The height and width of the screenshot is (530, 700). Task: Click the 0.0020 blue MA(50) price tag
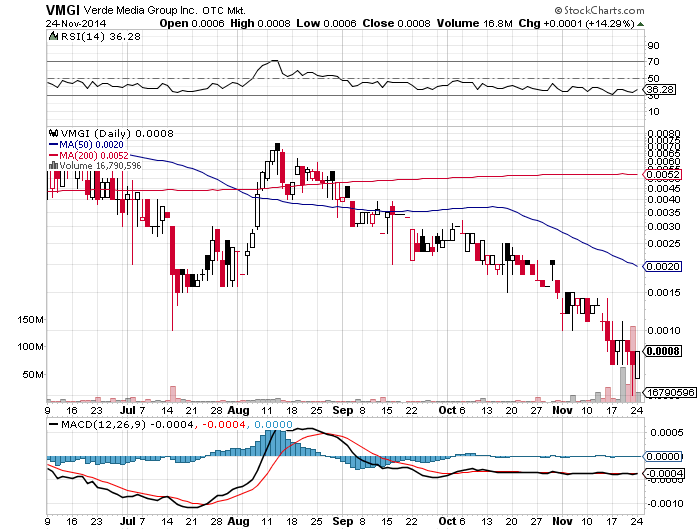click(662, 267)
